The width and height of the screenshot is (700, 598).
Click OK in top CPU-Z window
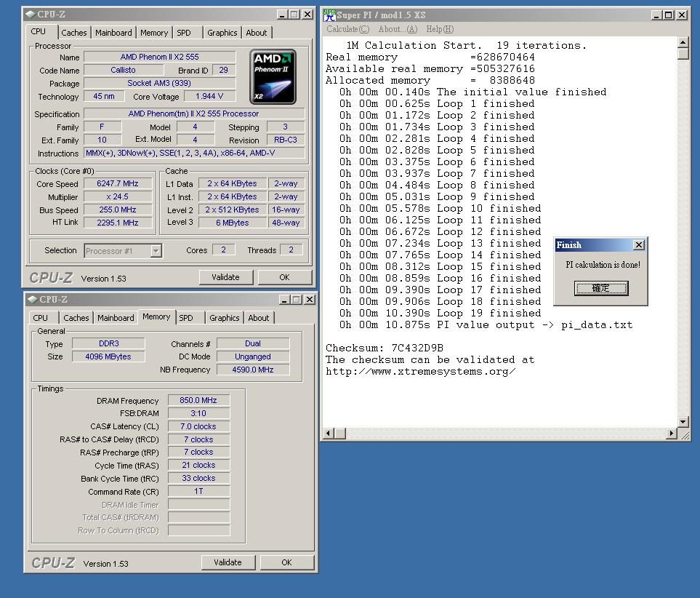point(285,277)
